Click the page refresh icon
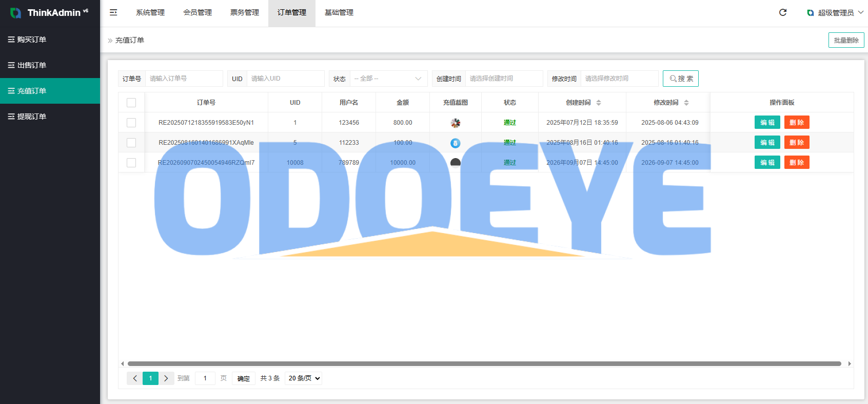Screen dimensions: 868x404 [783, 12]
